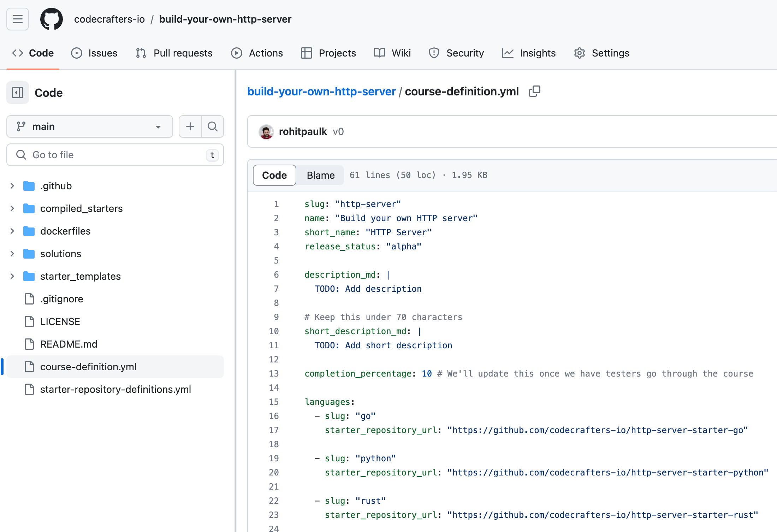
Task: Open the Pull requests tab
Action: (x=174, y=53)
